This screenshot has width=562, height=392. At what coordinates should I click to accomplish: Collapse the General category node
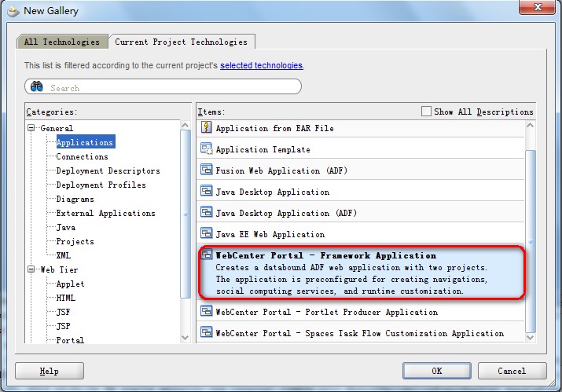pyautogui.click(x=31, y=128)
